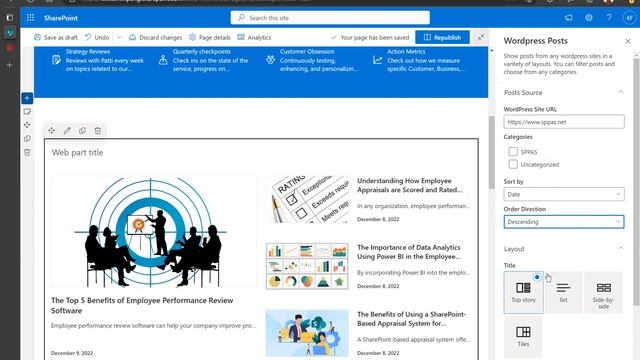Select the Tiles layout
This screenshot has height=360, width=640.
[x=523, y=336]
